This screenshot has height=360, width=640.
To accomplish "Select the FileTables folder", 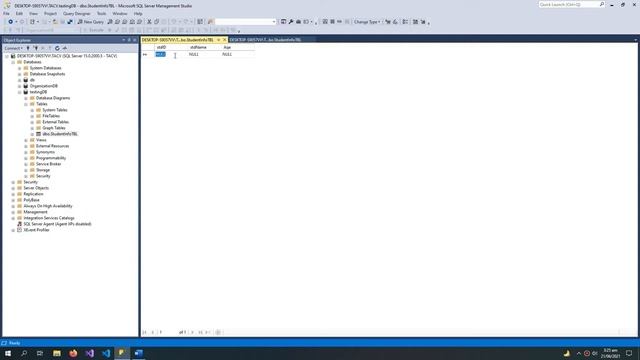I will (51, 116).
